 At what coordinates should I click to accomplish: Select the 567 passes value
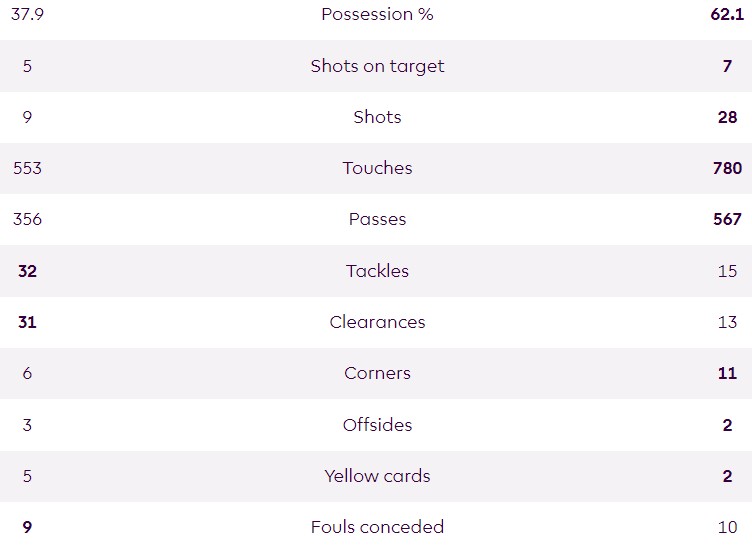point(727,219)
